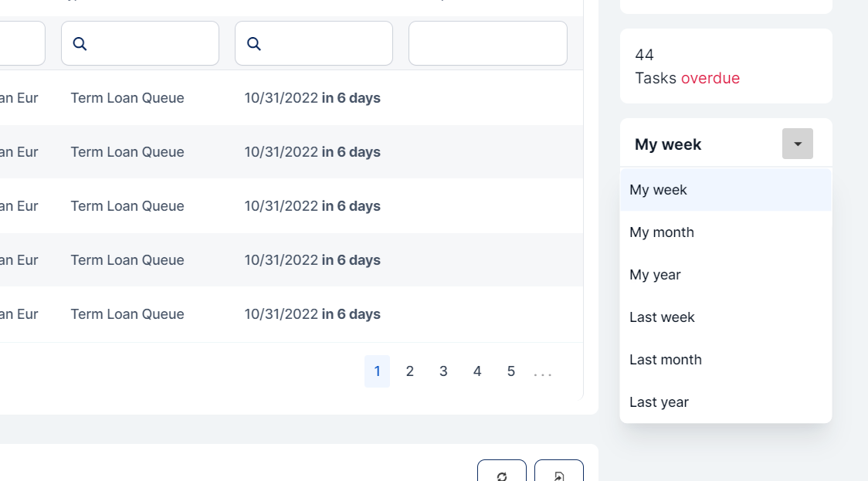This screenshot has height=481, width=868.
Task: Click search icon in date filter field
Action: [253, 44]
